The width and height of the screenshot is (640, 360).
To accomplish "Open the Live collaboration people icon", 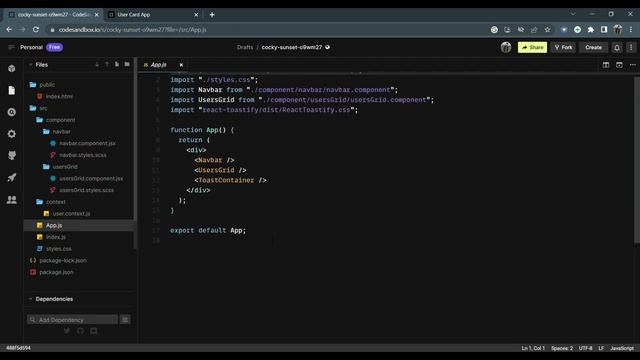I will tap(11, 200).
